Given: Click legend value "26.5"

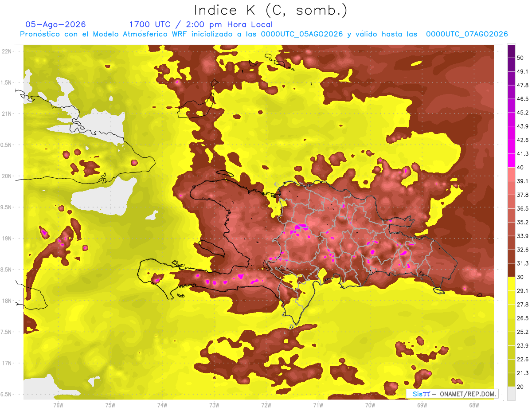Looking at the screenshot, I should click(x=522, y=318).
